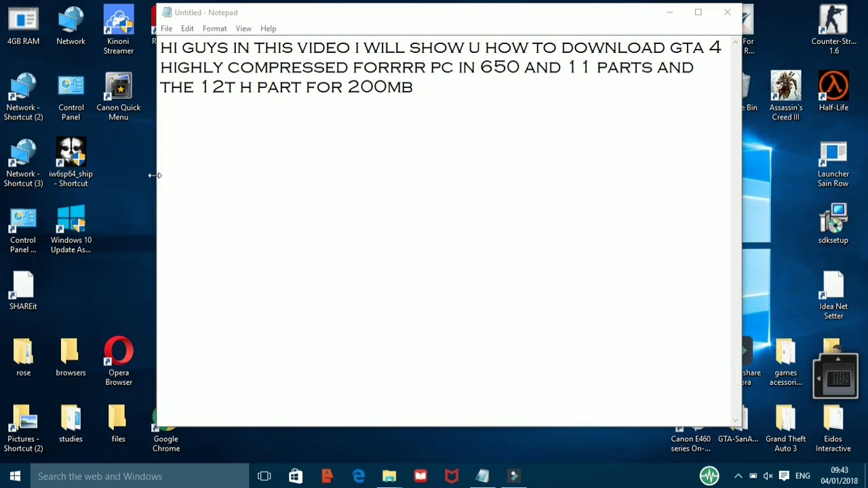Select the Counter-Strike 1.6 desktop icon
868x488 pixels.
(x=833, y=30)
